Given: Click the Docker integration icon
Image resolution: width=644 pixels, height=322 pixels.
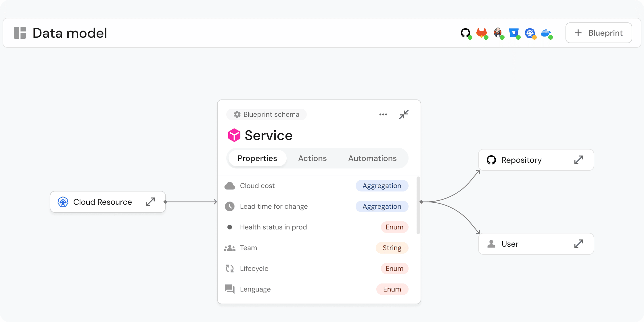Looking at the screenshot, I should point(546,33).
